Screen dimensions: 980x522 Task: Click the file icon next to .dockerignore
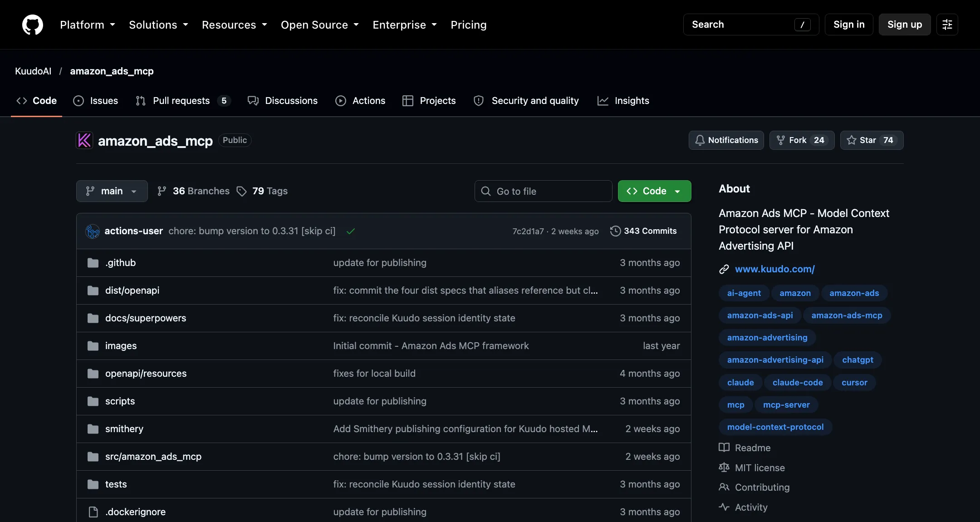tap(93, 512)
